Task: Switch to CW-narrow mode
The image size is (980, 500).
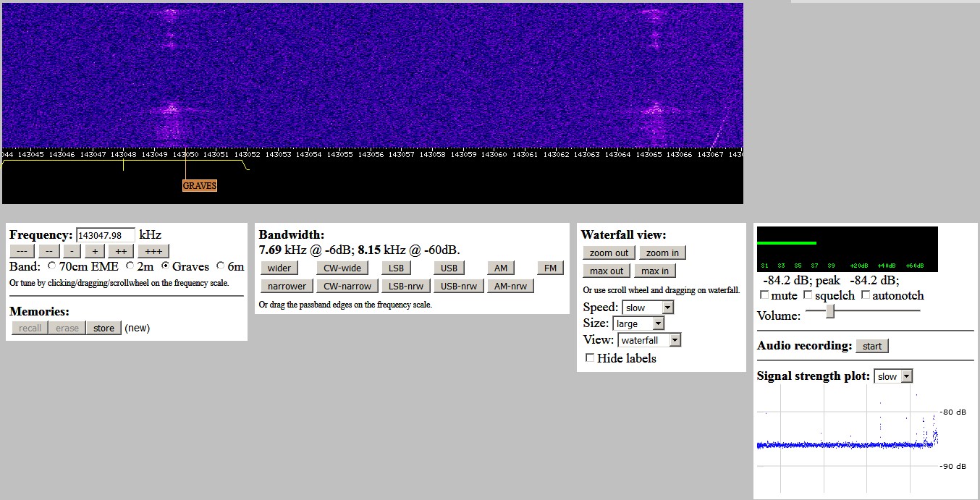Action: click(347, 286)
